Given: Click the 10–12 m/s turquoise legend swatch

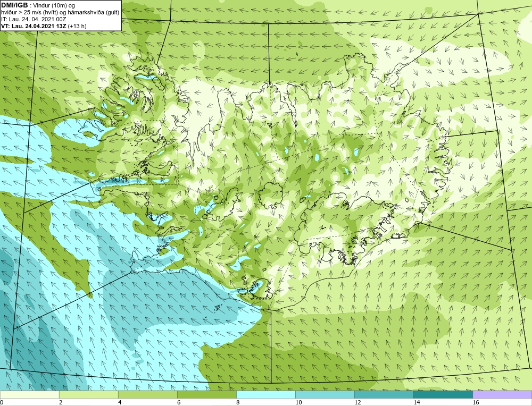Looking at the screenshot, I should coord(325,394).
